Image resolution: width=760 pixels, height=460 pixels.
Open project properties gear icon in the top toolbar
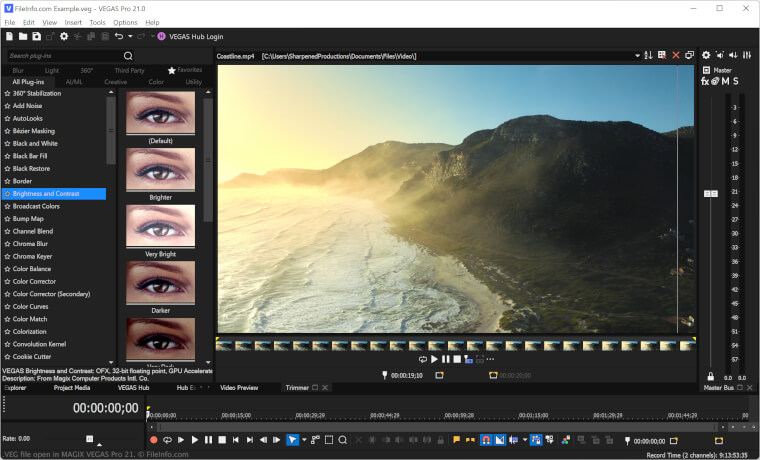point(64,37)
